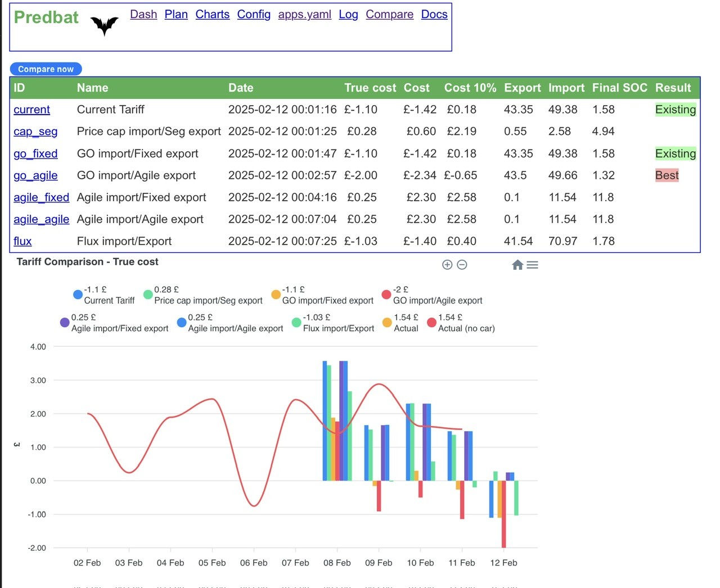Open the Plan page from navigation
Image resolution: width=720 pixels, height=588 pixels.
(176, 15)
